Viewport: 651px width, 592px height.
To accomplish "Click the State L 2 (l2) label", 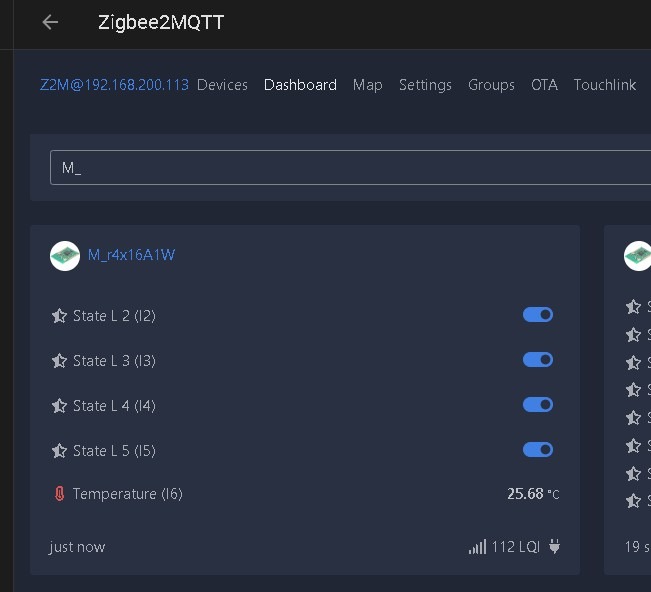I will click(x=114, y=316).
